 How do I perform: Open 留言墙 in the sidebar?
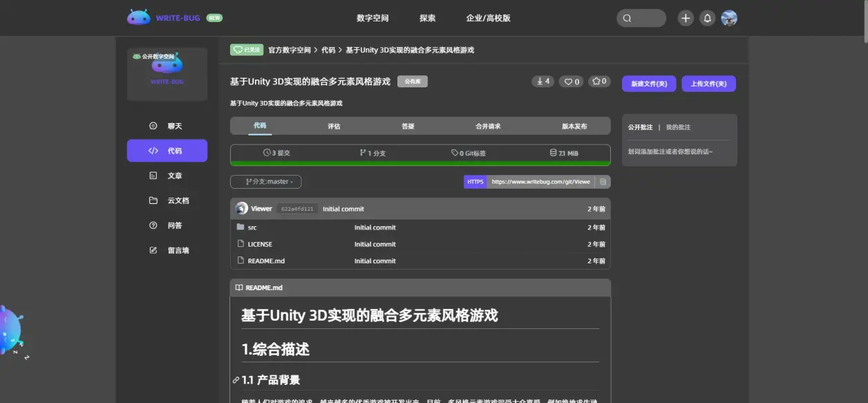pos(167,250)
